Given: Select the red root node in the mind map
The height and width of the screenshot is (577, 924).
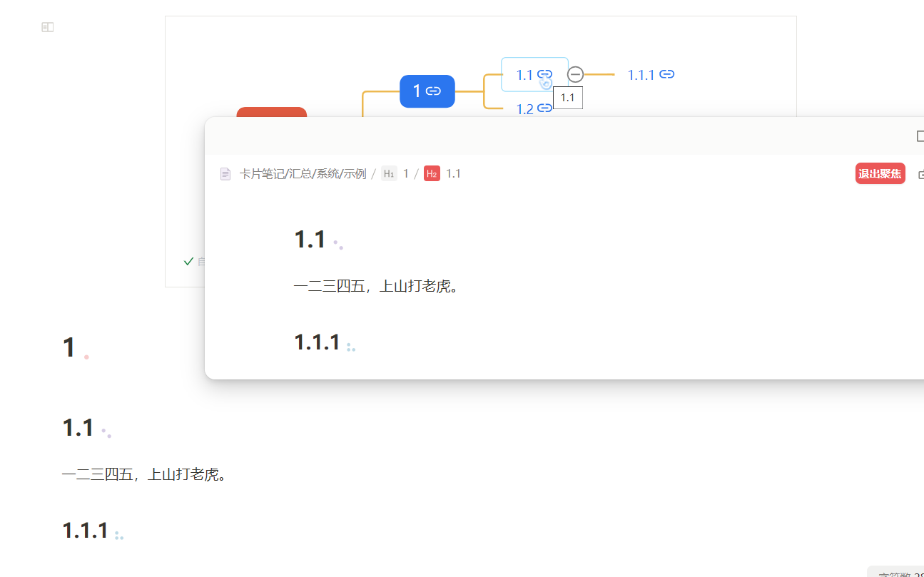Looking at the screenshot, I should (x=272, y=112).
